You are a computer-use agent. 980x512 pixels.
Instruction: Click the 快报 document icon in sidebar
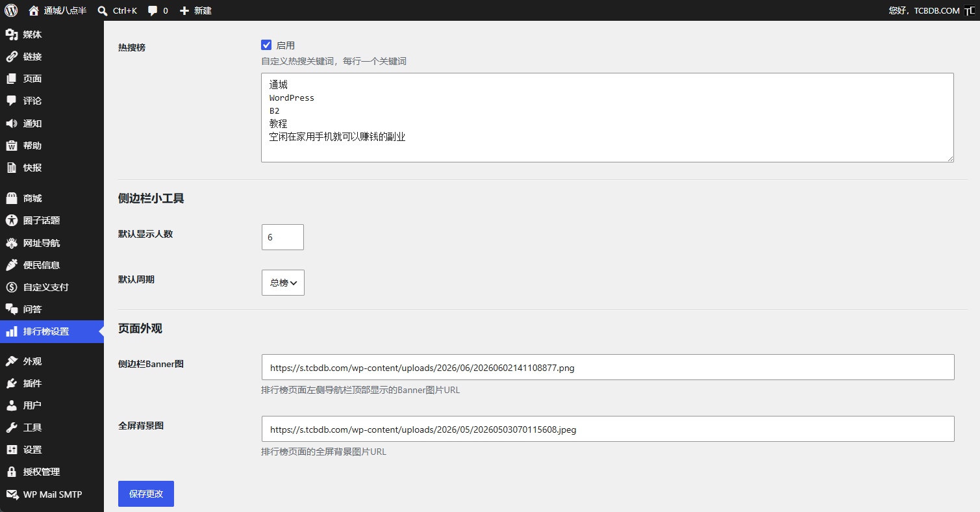click(x=12, y=168)
